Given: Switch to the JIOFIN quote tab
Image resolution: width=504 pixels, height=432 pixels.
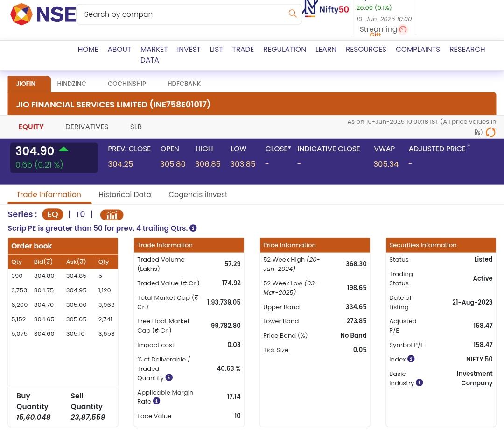Looking at the screenshot, I should pyautogui.click(x=29, y=84).
